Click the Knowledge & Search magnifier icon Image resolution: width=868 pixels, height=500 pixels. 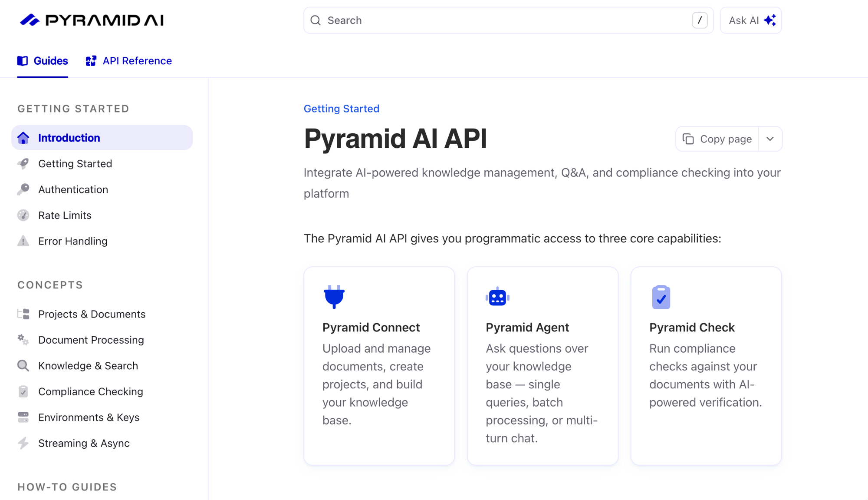point(23,366)
